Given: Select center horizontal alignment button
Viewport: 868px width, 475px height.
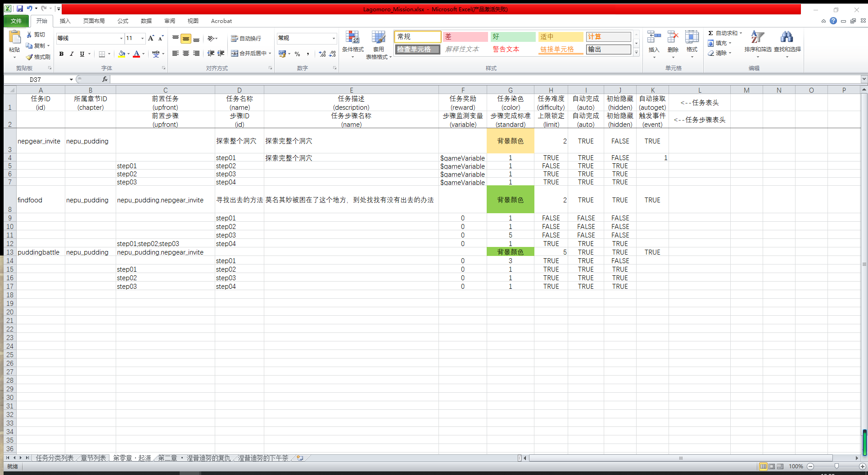Looking at the screenshot, I should tap(185, 54).
